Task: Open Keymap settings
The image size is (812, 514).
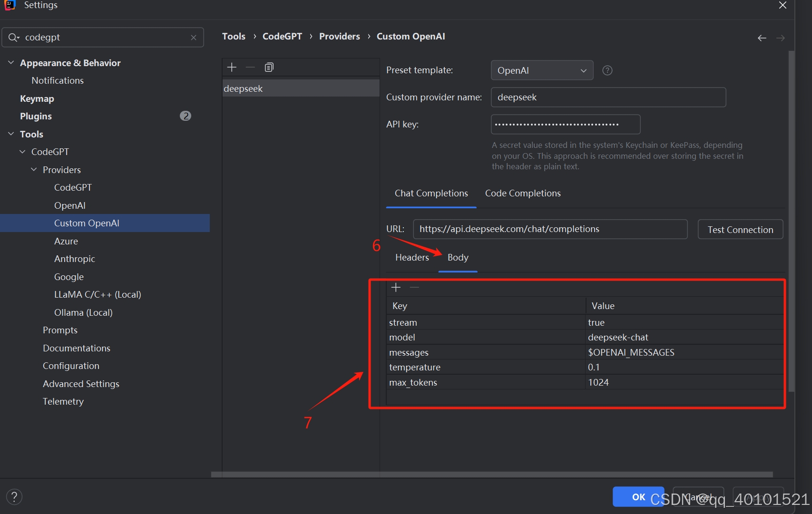Action: [37, 98]
